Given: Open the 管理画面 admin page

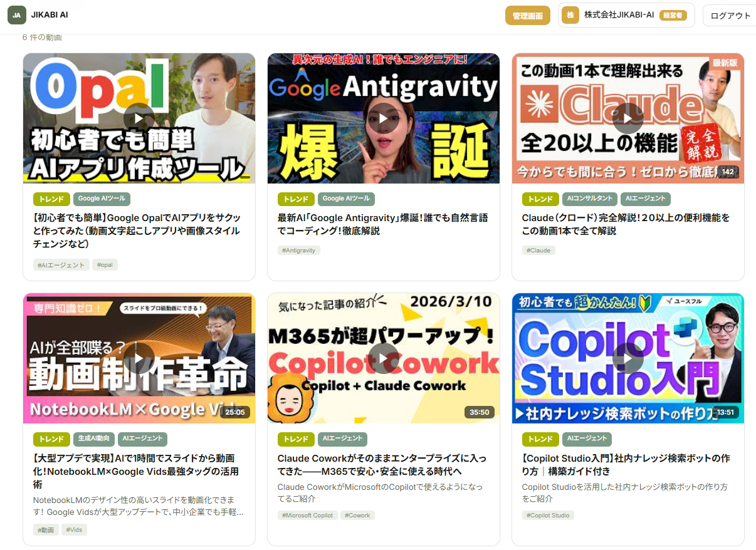Looking at the screenshot, I should pyautogui.click(x=527, y=16).
